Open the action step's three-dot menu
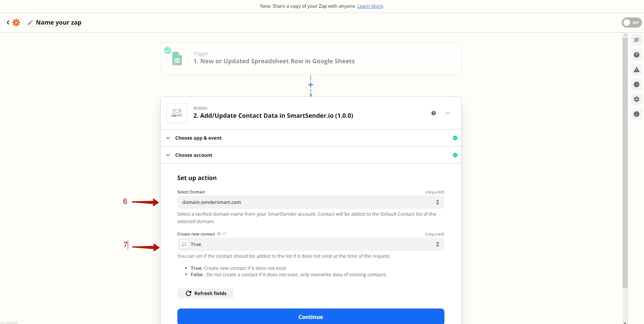The height and width of the screenshot is (324, 644). (448, 113)
